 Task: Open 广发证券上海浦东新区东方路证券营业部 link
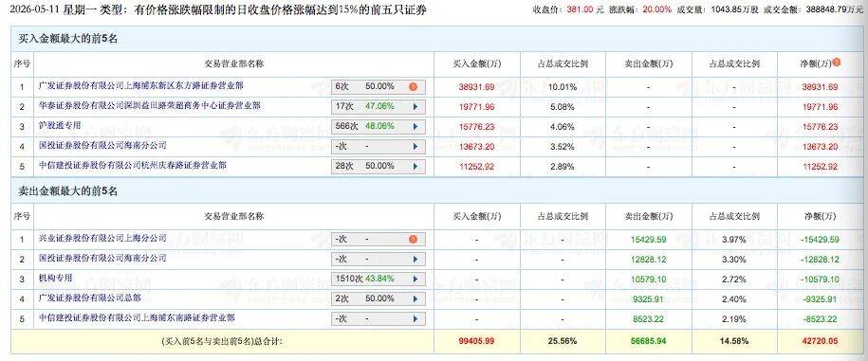point(141,86)
